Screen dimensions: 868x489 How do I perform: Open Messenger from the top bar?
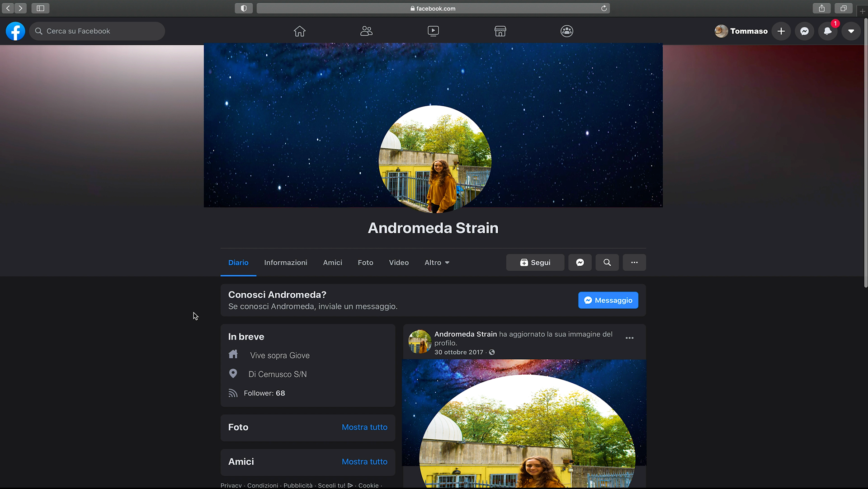coord(805,31)
